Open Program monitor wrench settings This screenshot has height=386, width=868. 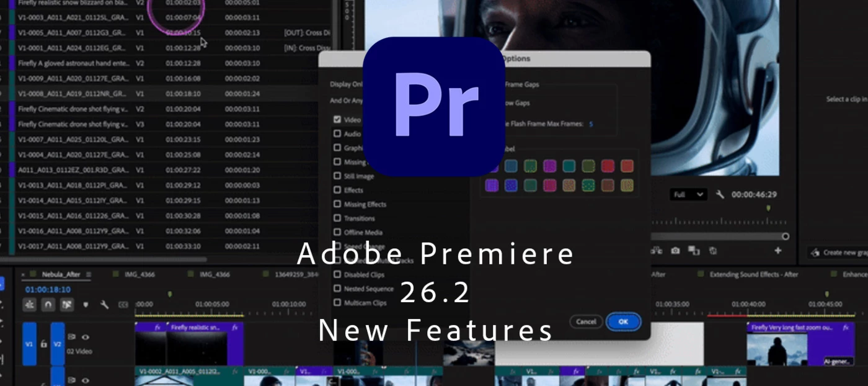coord(720,194)
